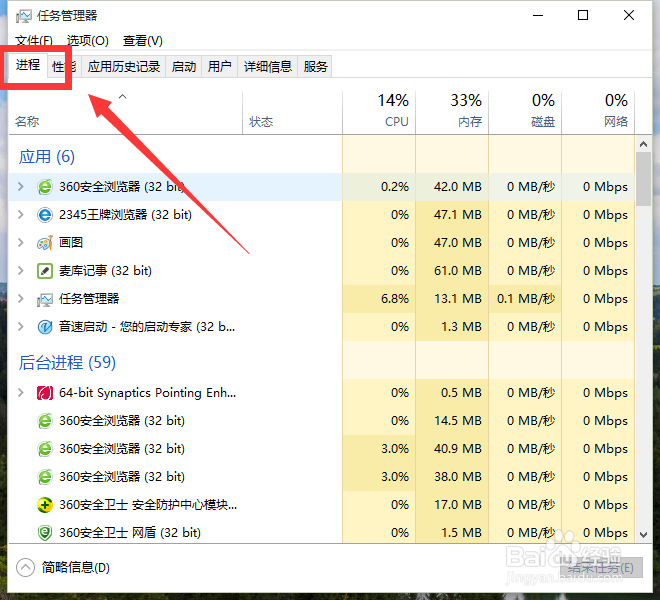Sort by 内存 column header
660x600 pixels.
pos(452,113)
